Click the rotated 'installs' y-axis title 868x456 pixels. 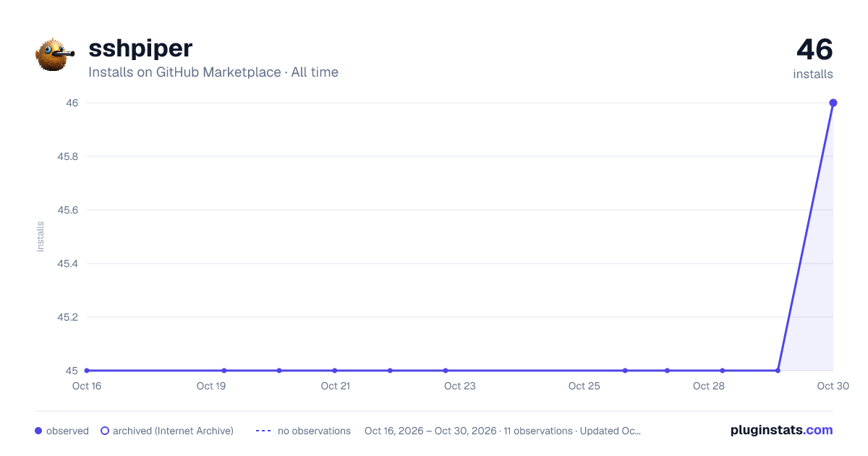(x=41, y=237)
